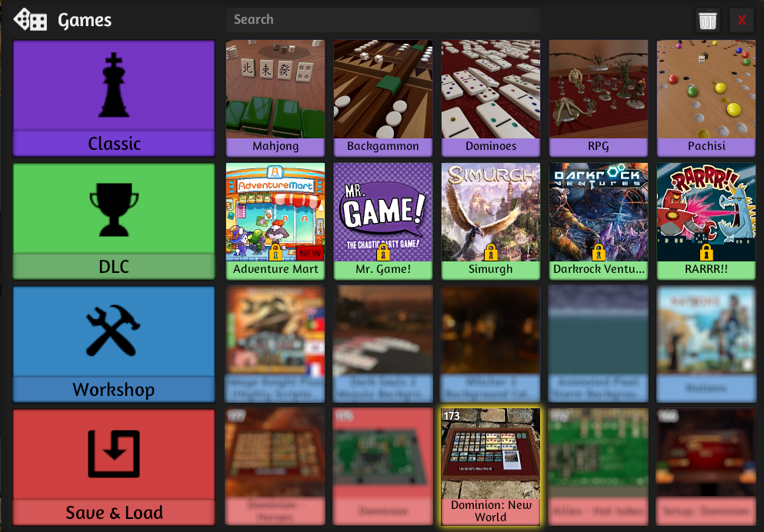Select the Mr. Game! DLC tile
The height and width of the screenshot is (532, 764).
383,221
